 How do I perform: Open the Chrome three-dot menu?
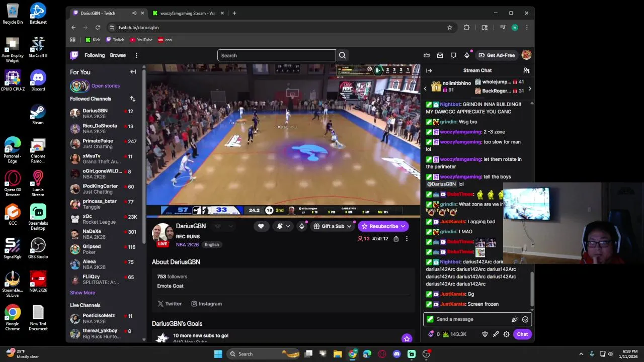[x=527, y=28]
